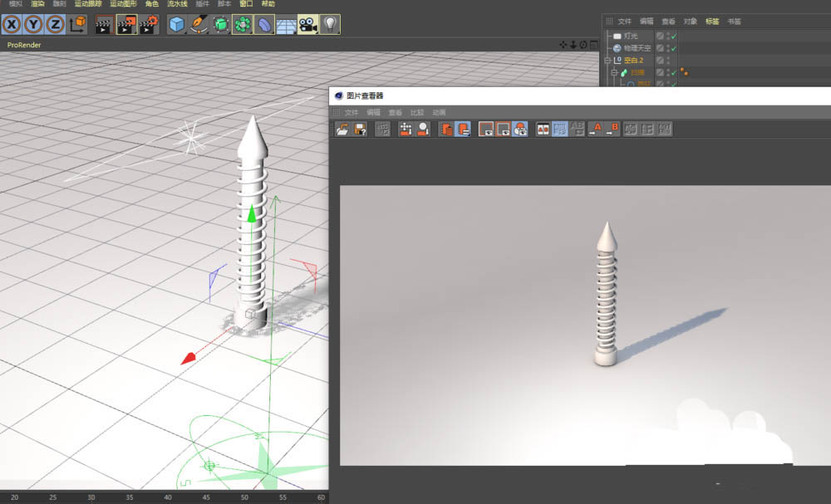Click the stop rendering grid icon in Picture Viewer

click(x=382, y=130)
